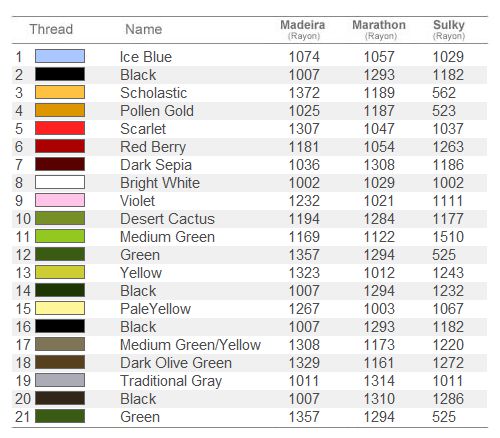Pick the Scarlet red thread swatch

coord(60,128)
